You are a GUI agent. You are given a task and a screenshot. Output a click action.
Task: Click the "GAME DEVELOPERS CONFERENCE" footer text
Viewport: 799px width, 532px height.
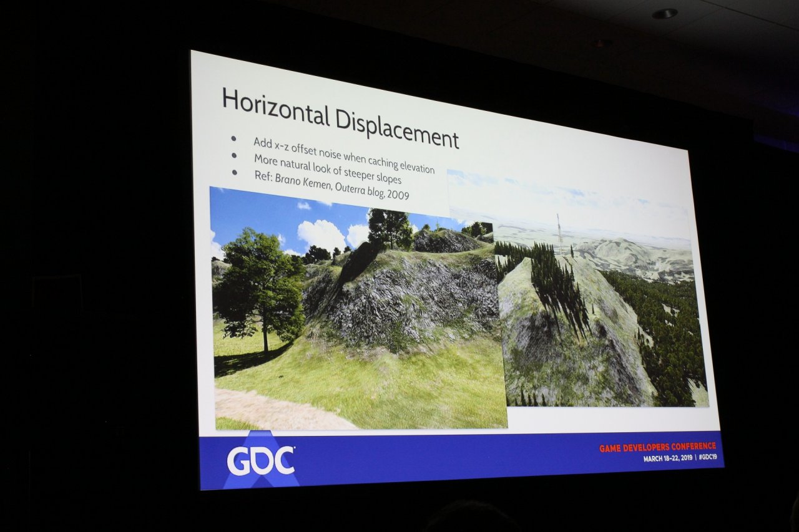[657, 447]
